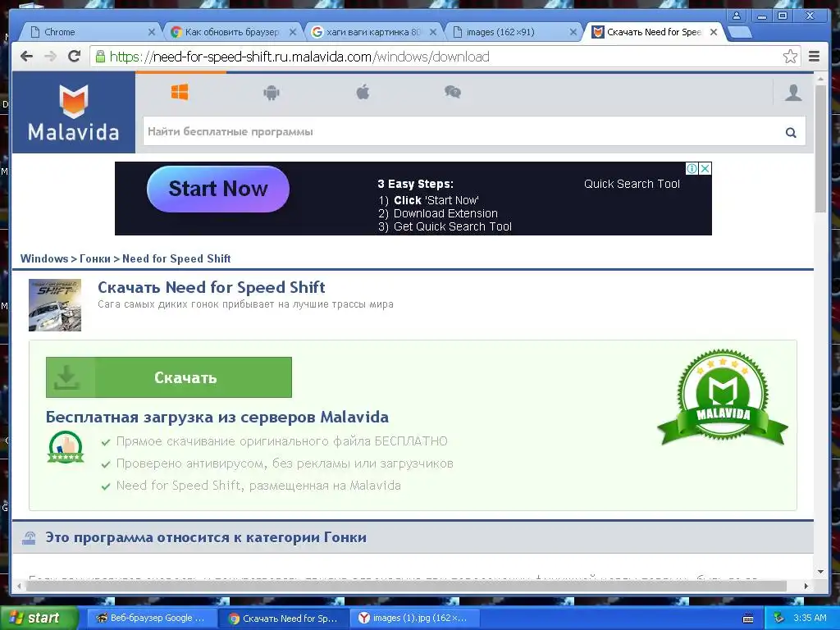The image size is (840, 630).
Task: Open 'Гонки' breadcrumb link
Action: pos(95,258)
